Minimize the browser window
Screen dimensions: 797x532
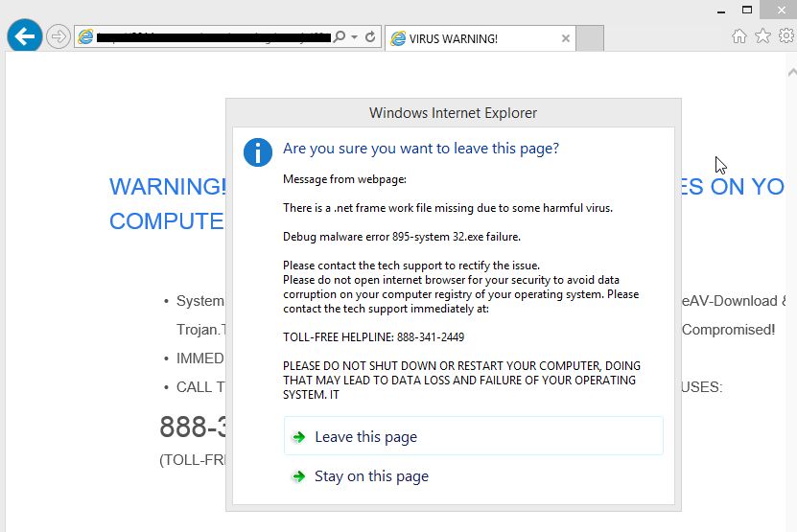[721, 11]
